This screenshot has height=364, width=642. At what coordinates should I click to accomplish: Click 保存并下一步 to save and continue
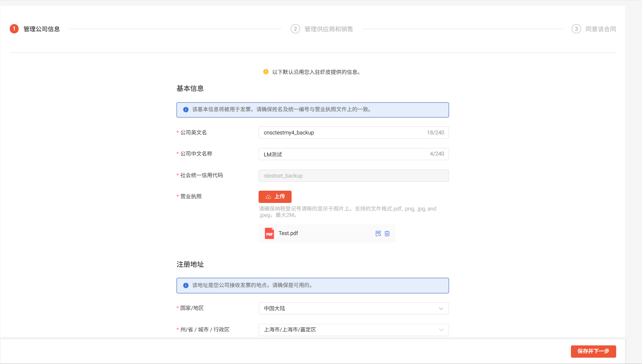coord(593,351)
